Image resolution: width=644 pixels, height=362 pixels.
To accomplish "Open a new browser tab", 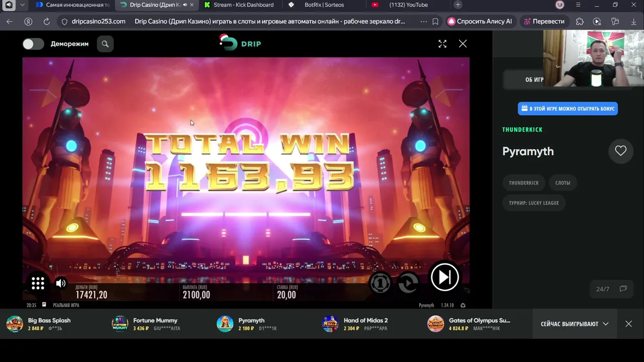I will tap(458, 5).
